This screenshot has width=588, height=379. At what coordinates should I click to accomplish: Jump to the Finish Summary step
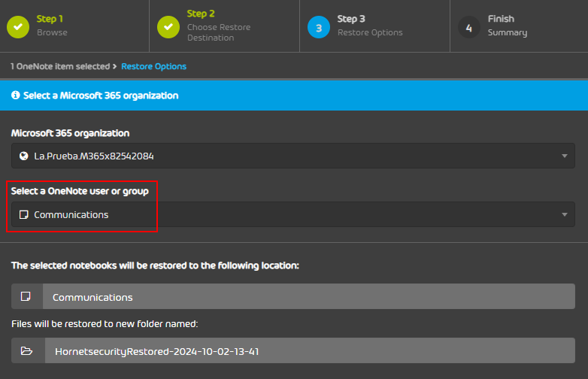(x=507, y=32)
